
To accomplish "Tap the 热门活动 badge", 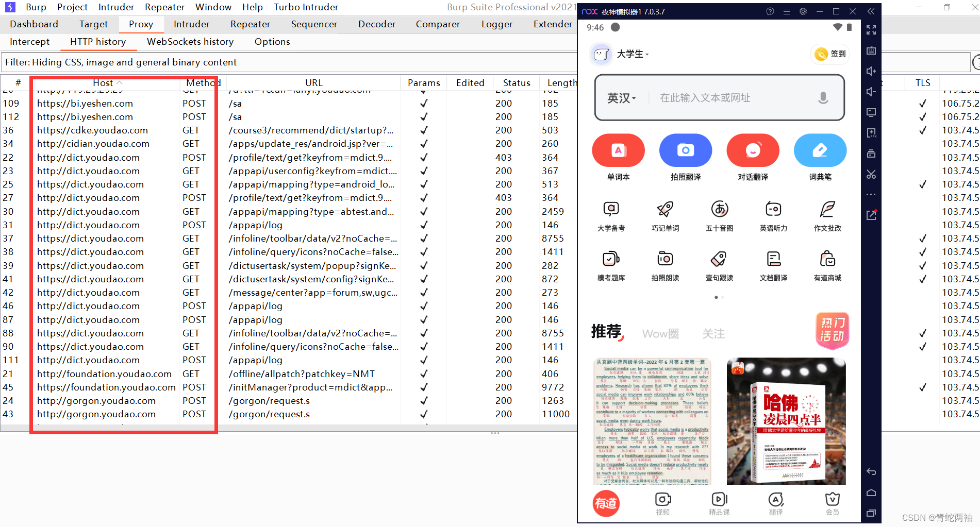I will (833, 330).
